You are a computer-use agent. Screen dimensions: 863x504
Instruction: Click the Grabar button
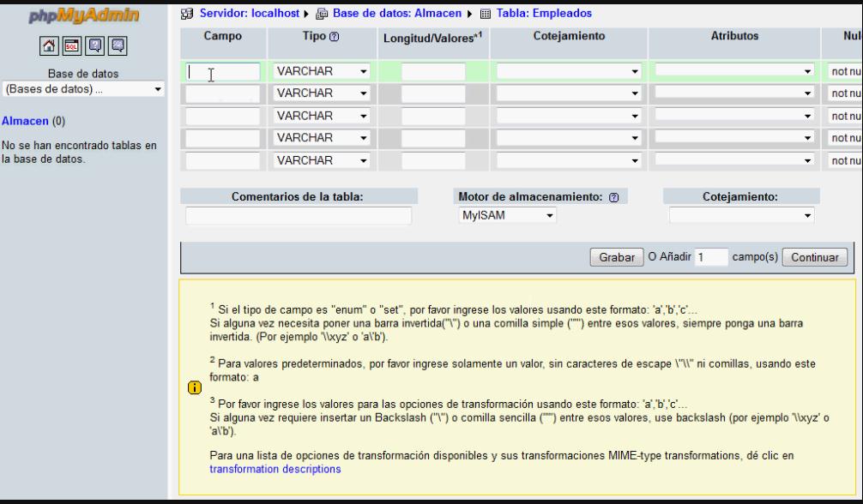(616, 257)
